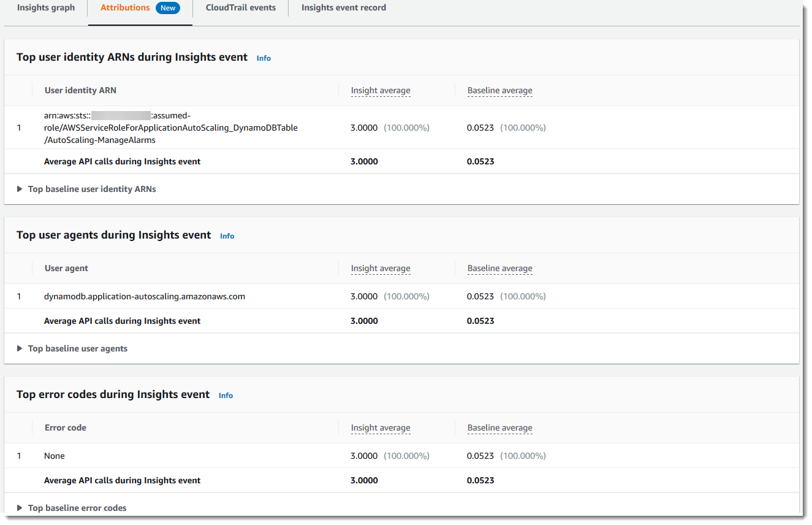
Task: Expand Top baseline user agents section
Action: (x=77, y=348)
